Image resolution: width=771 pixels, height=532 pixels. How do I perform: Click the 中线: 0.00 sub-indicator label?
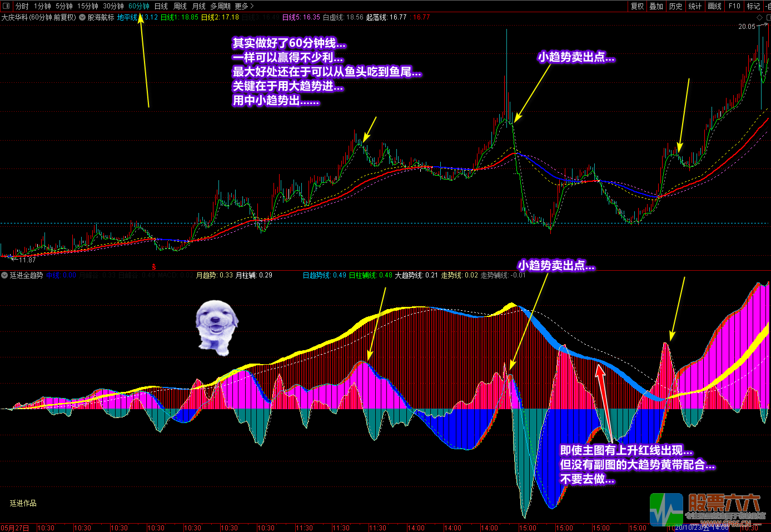61,275
